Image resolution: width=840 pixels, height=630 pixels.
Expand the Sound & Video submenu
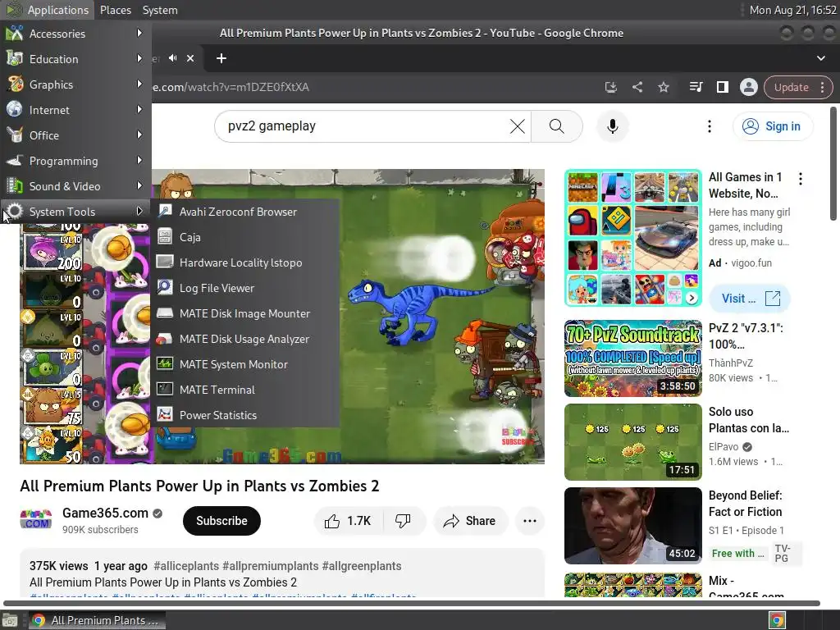(x=75, y=186)
